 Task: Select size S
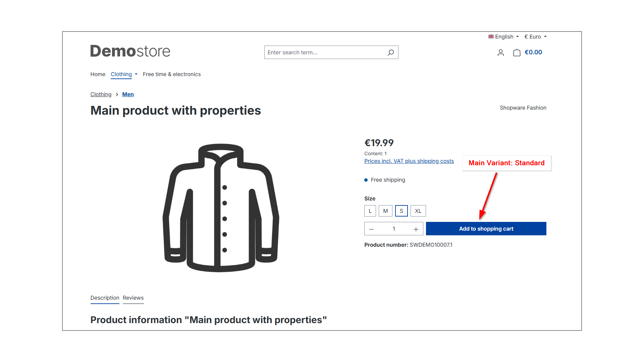point(401,211)
